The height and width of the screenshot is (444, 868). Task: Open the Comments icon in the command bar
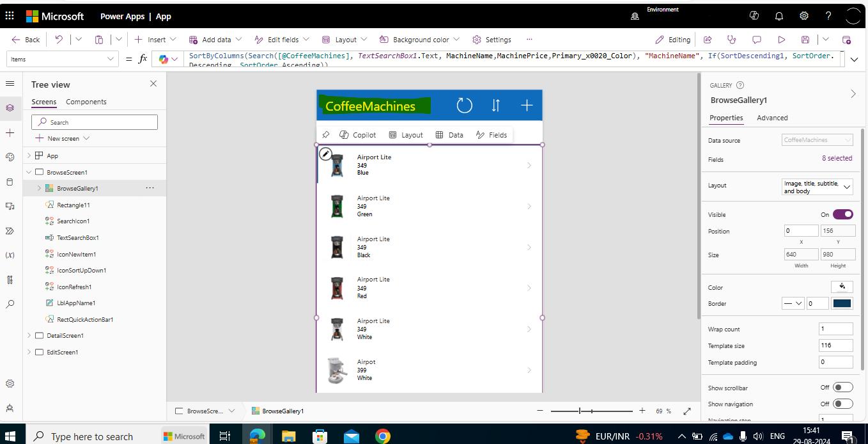pos(757,40)
